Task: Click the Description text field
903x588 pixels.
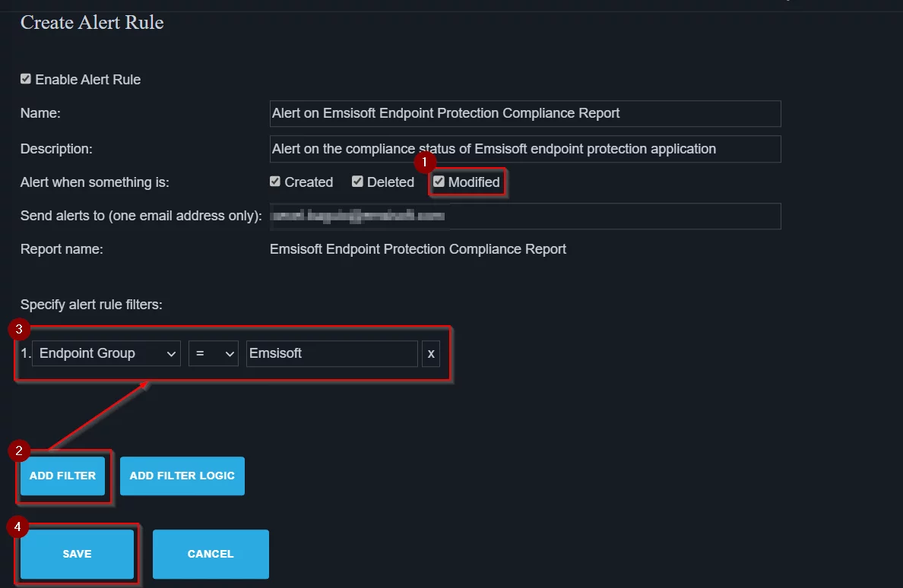Action: coord(524,148)
